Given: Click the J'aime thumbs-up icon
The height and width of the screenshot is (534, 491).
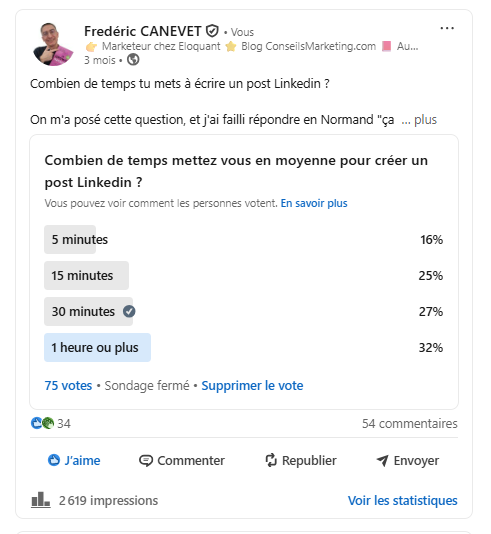Looking at the screenshot, I should coord(54,460).
